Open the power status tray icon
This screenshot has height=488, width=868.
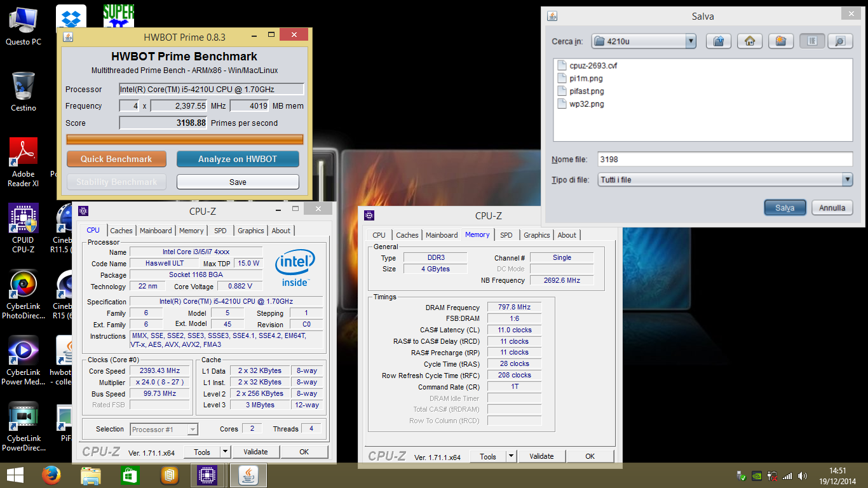[772, 475]
